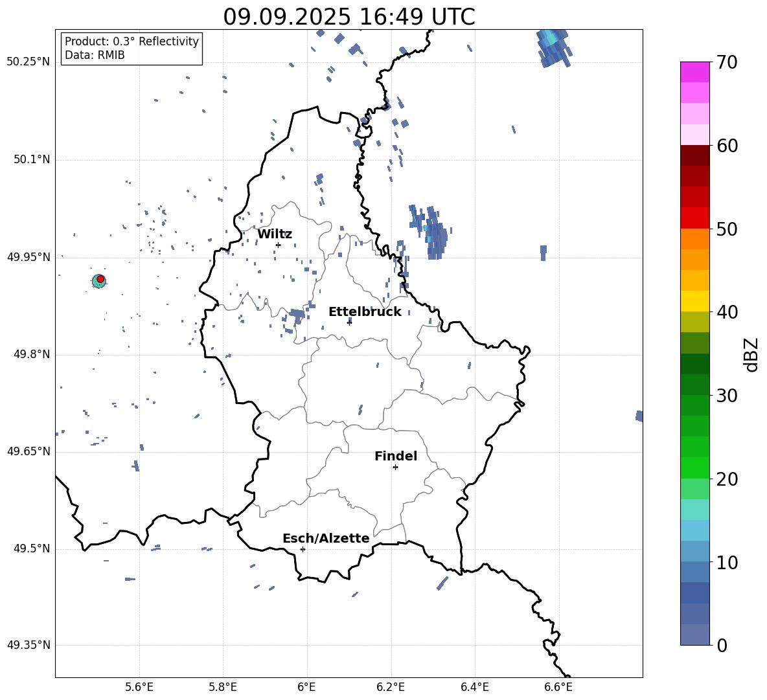Click the 49.95°N latitude label

point(29,257)
